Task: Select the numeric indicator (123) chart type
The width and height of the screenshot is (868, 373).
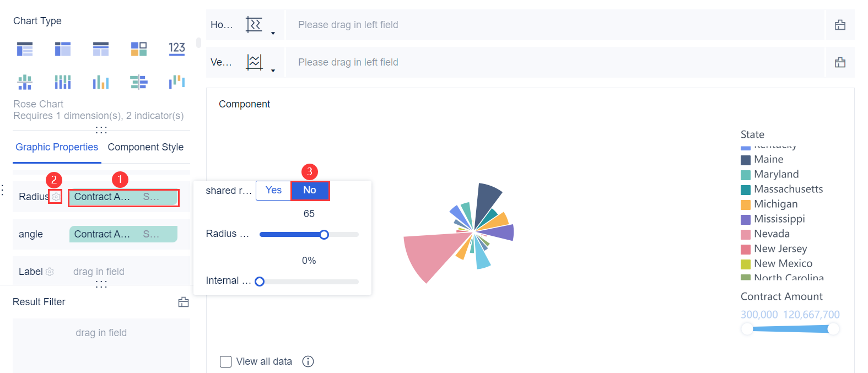Action: [177, 48]
